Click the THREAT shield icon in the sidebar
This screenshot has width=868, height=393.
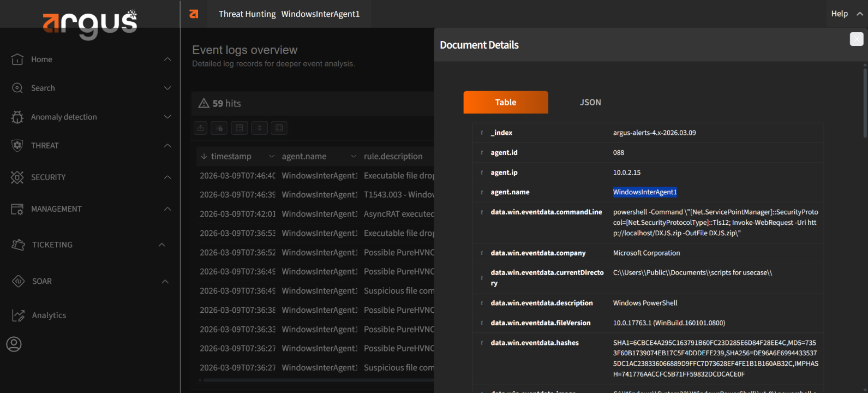point(17,146)
